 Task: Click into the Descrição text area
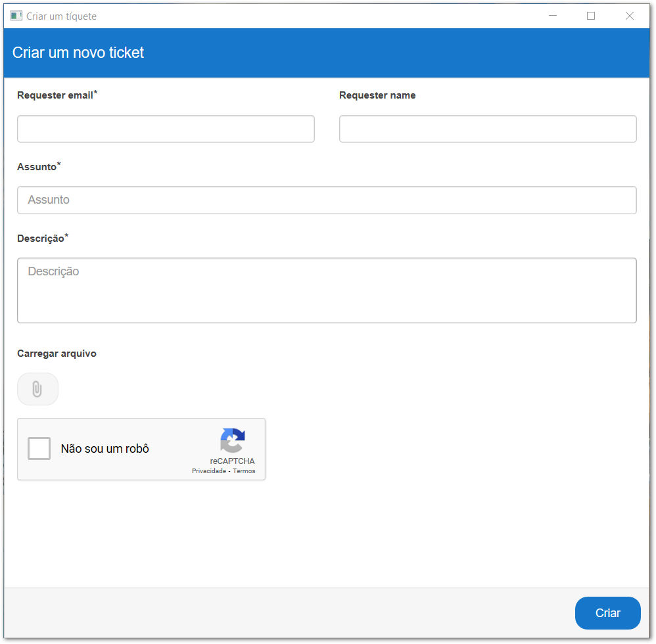327,290
